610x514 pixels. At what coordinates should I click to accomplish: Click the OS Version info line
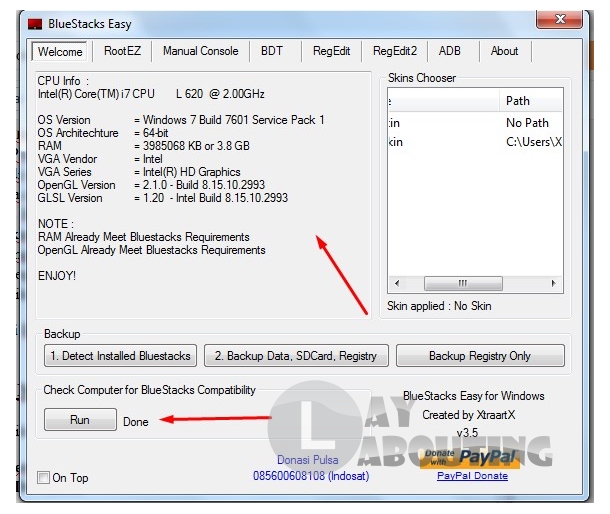[x=181, y=120]
